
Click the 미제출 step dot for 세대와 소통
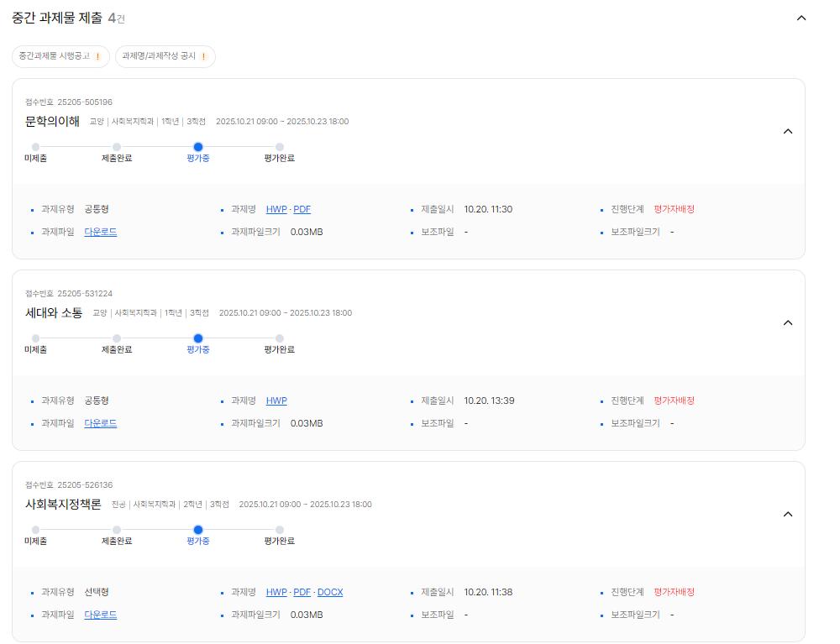34,338
